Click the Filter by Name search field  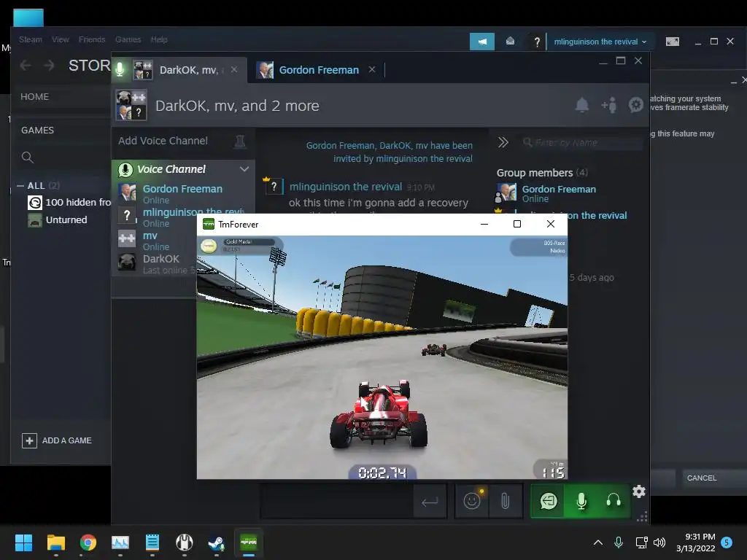point(582,142)
